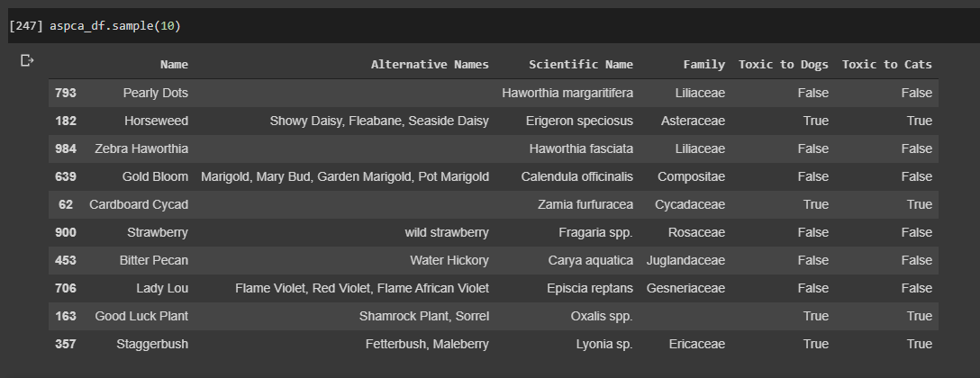
Task: Click the cell output toggle icon
Action: pyautogui.click(x=28, y=60)
